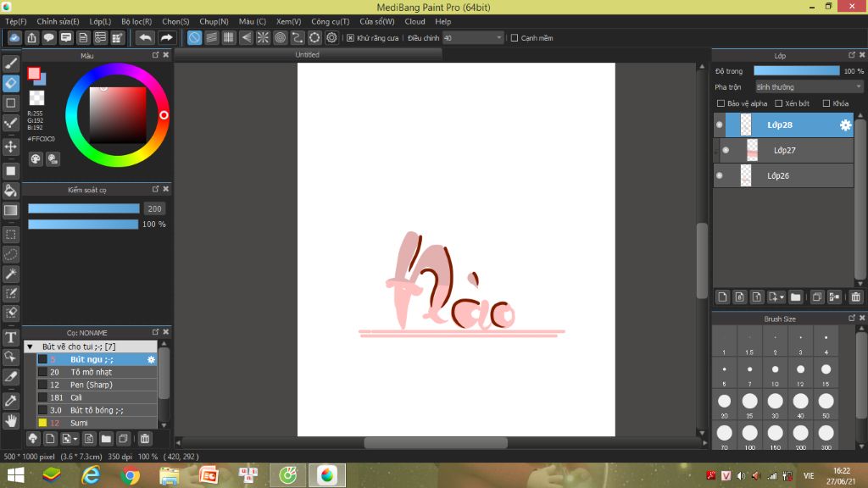Choose the Bucket fill tool
This screenshot has height=488, width=868.
coord(10,191)
